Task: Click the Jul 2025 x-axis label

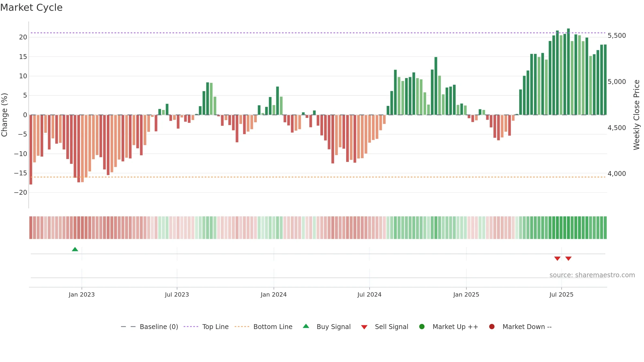Action: (561, 295)
